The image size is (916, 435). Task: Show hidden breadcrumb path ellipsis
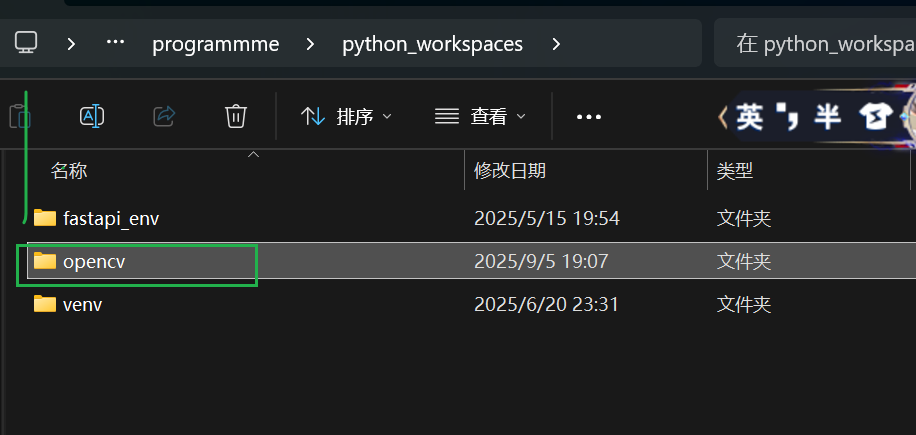point(115,43)
